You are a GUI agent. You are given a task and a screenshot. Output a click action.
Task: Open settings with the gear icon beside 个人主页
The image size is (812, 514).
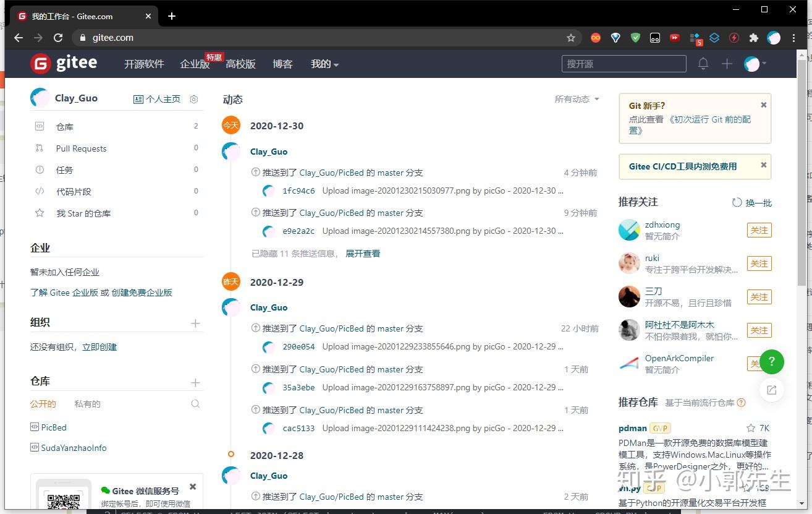[x=193, y=99]
